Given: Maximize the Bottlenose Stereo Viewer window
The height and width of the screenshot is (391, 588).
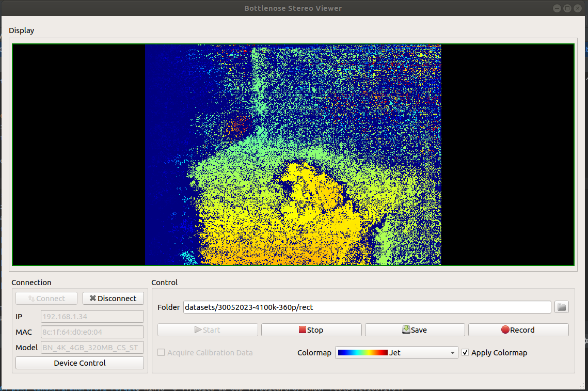Looking at the screenshot, I should click(x=567, y=8).
